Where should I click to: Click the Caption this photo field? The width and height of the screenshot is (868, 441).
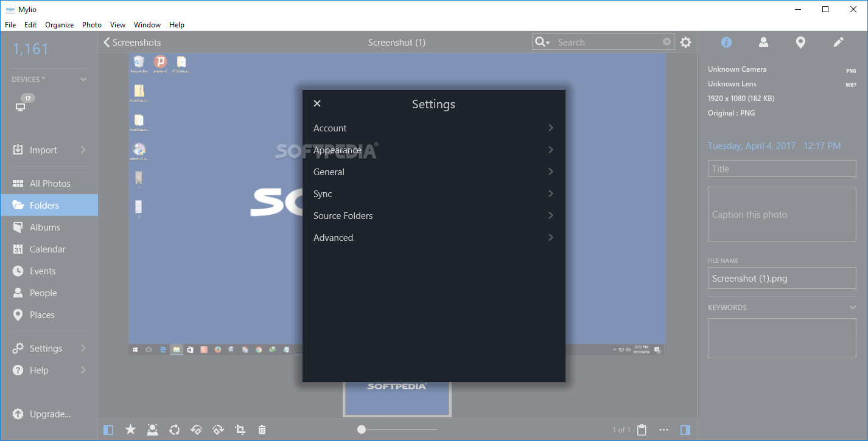click(x=782, y=215)
